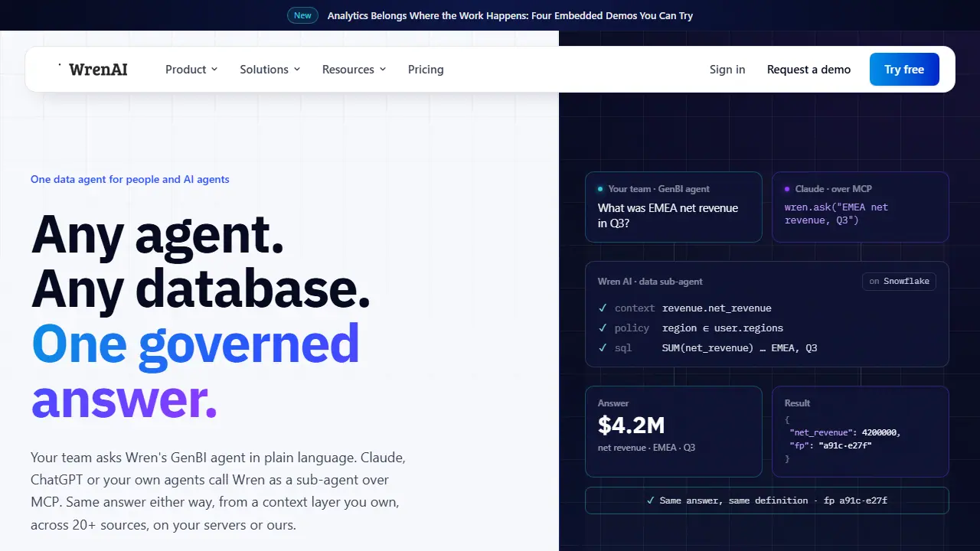Click the New badge in the banner
The width and height of the screenshot is (980, 551).
pyautogui.click(x=302, y=15)
